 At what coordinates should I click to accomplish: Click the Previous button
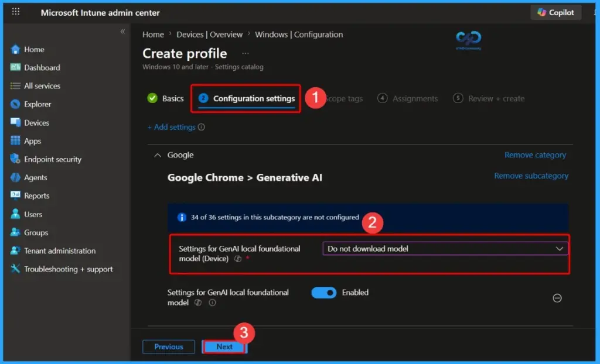pos(169,347)
